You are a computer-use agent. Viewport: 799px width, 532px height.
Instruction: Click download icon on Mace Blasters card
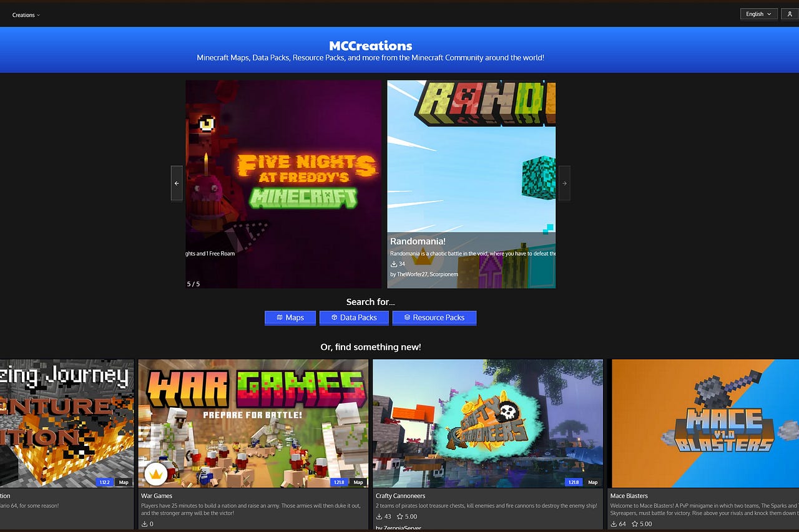614,524
